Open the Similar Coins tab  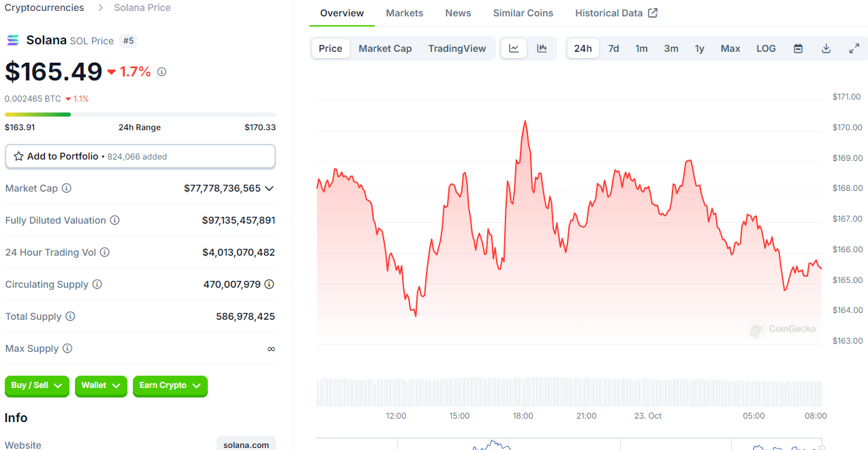523,13
